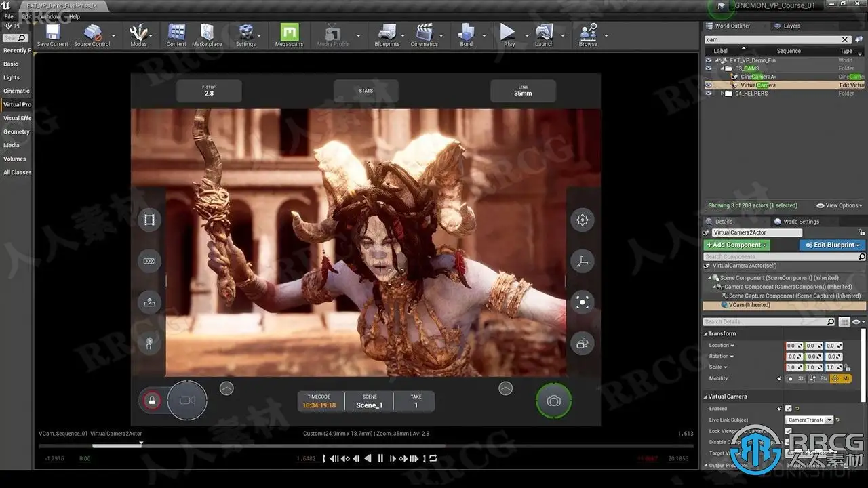Open the Marketplace from toolbar
Viewport: 868px width, 488px height.
pyautogui.click(x=207, y=33)
